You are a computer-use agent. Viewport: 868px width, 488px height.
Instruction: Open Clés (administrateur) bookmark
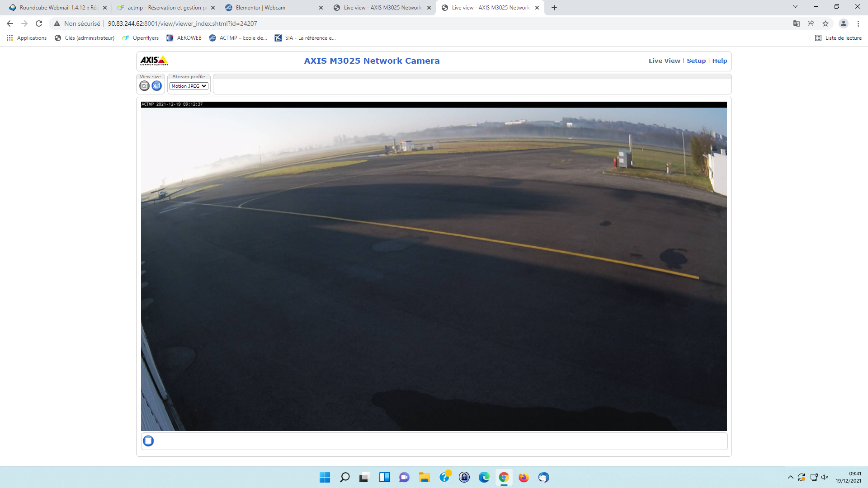(x=85, y=38)
